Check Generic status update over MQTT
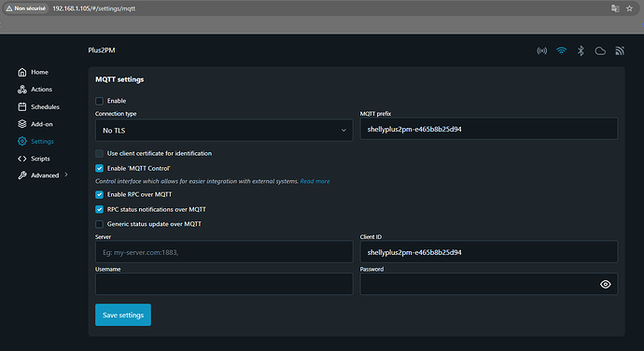This screenshot has width=644, height=351. click(99, 224)
